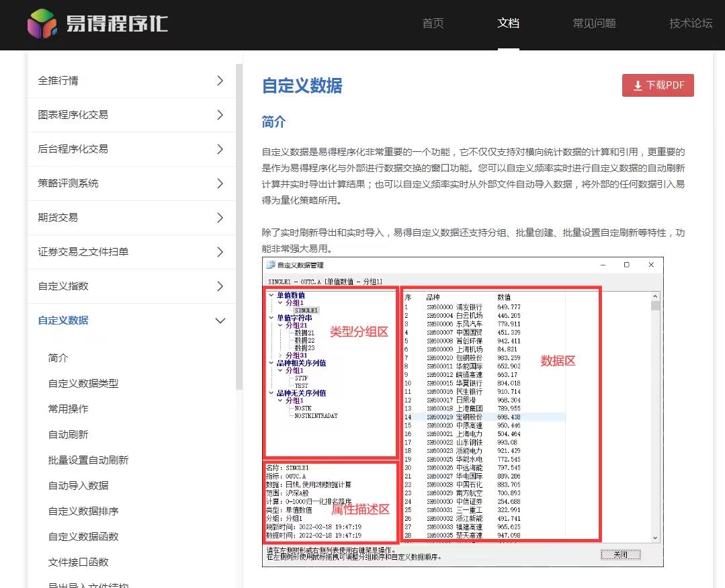Collapse the 自定义数据 section chevron
Viewport: 725px width, 588px height.
(x=220, y=321)
